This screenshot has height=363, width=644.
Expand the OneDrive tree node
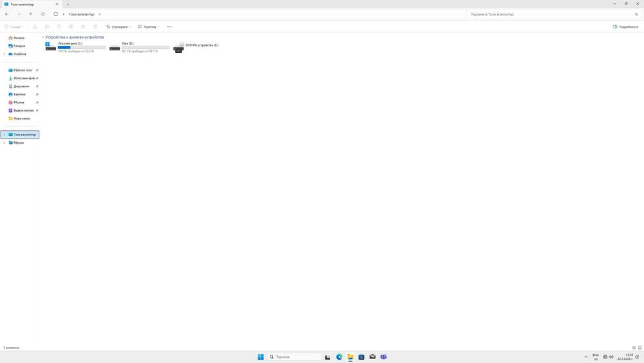[x=4, y=54]
